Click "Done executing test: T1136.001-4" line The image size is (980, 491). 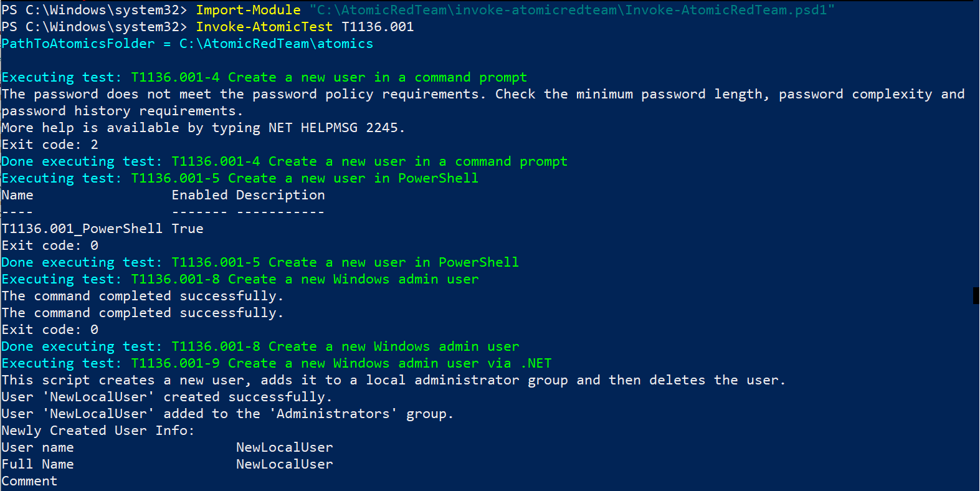(284, 161)
